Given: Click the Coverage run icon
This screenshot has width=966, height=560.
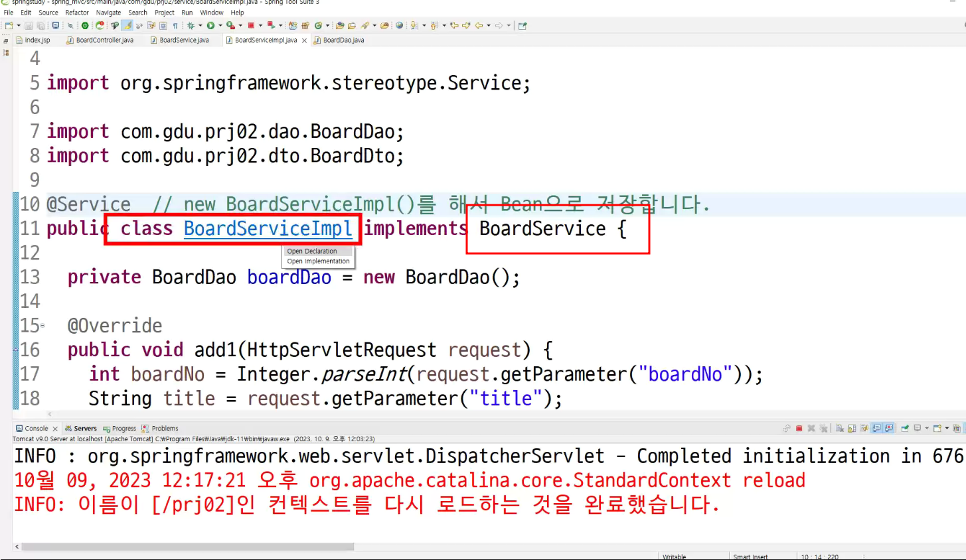Looking at the screenshot, I should coord(230,26).
